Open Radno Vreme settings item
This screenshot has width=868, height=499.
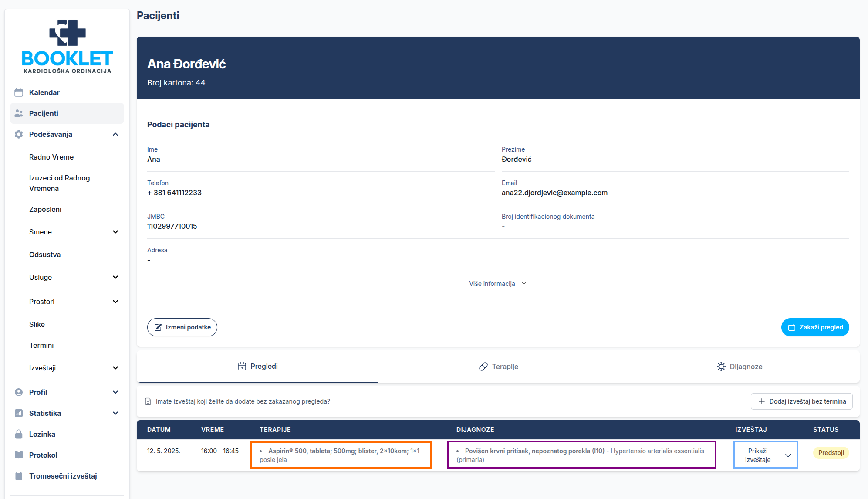coord(51,157)
